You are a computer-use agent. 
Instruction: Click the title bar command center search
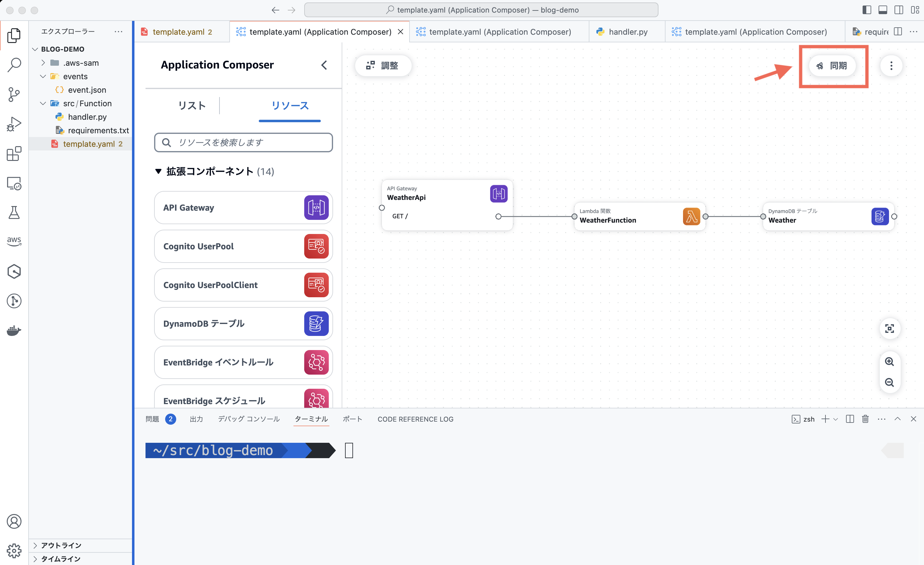tap(481, 10)
